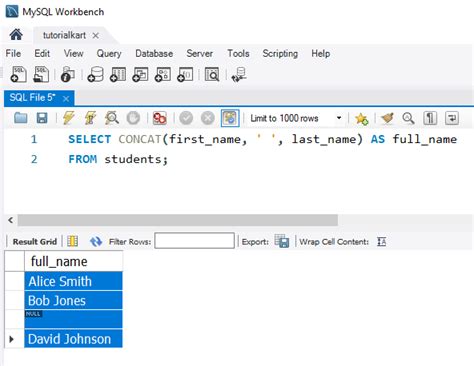The width and height of the screenshot is (474, 366).
Task: Toggle auto-commit mode button
Action: click(x=230, y=118)
